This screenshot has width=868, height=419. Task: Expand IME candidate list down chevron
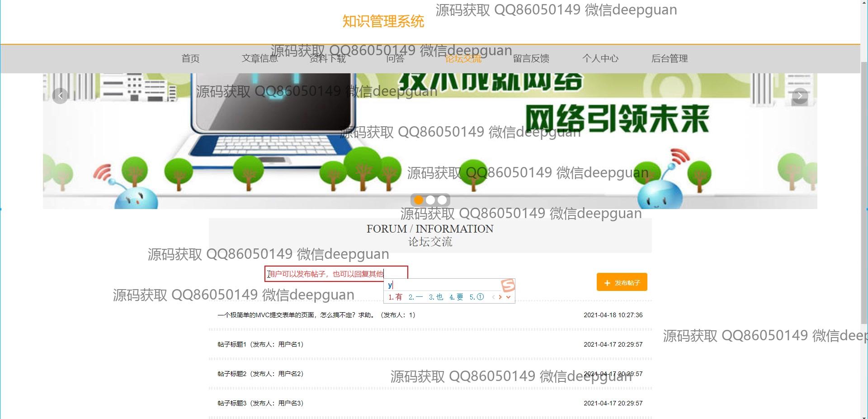tap(508, 297)
